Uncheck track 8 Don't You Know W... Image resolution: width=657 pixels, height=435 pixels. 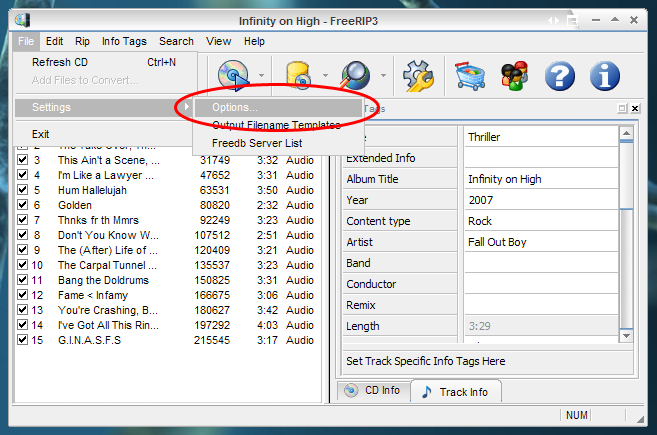click(22, 235)
